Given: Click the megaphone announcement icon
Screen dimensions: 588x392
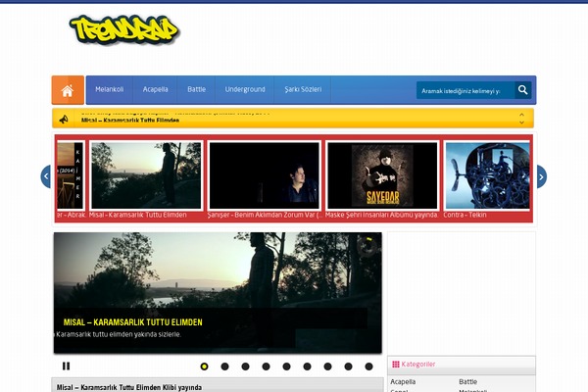Looking at the screenshot, I should [x=64, y=120].
